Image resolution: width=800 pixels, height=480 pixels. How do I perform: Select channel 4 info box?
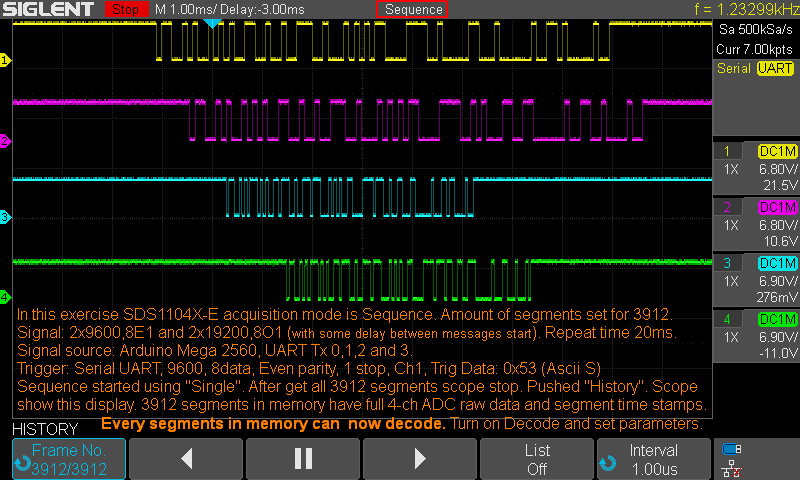[x=756, y=336]
